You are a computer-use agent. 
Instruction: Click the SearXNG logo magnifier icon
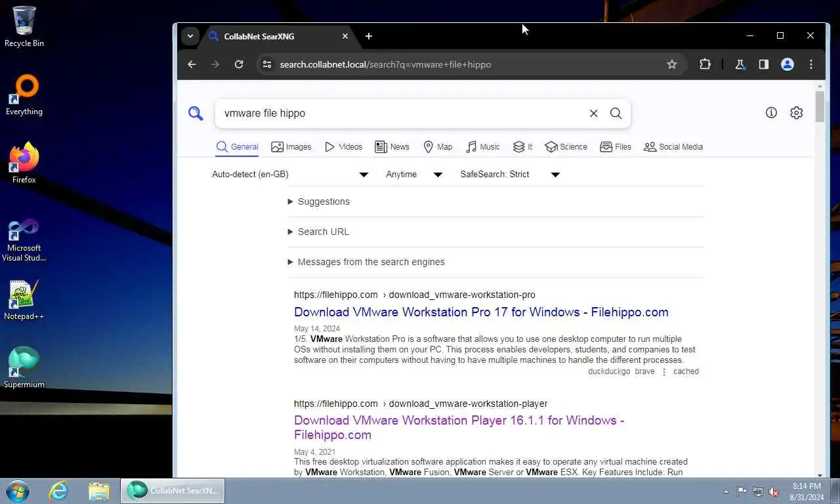[x=196, y=114]
